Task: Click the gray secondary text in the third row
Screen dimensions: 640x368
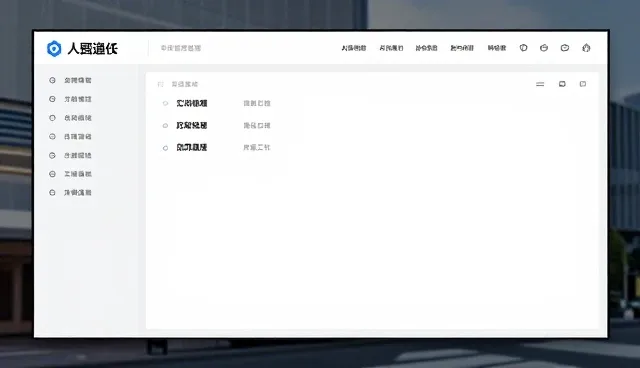Action: point(257,147)
